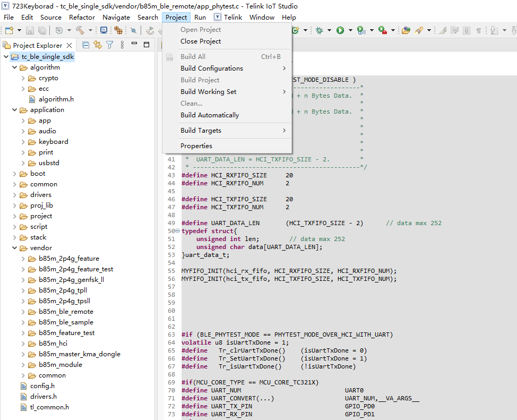The height and width of the screenshot is (420, 517).
Task: Toggle code folding marker at line 50
Action: click(x=177, y=231)
